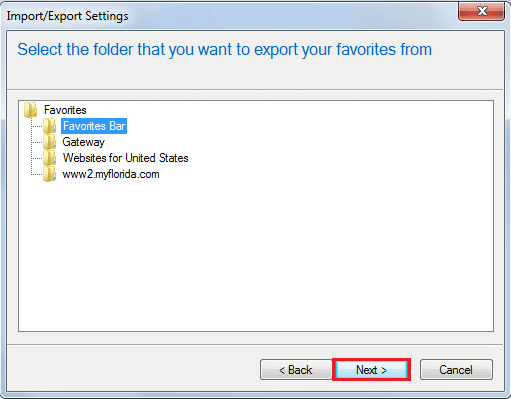Choose Websites for United States label
Viewport: 511px width, 399px height.
[x=126, y=158]
